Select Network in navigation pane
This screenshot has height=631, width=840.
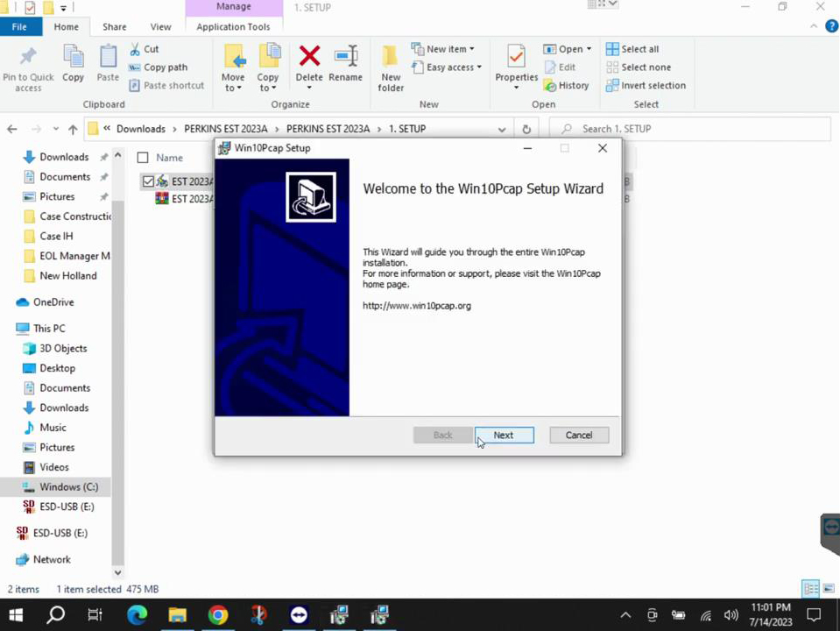pyautogui.click(x=52, y=560)
